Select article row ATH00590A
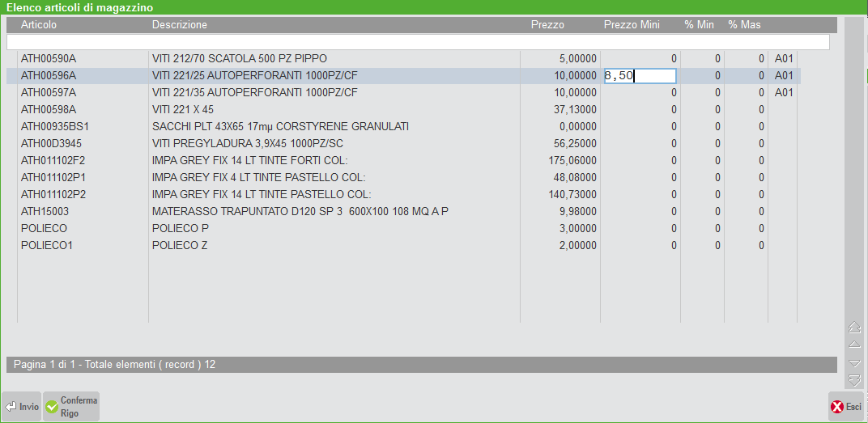Viewport: 868px width, 423px height. pyautogui.click(x=49, y=59)
